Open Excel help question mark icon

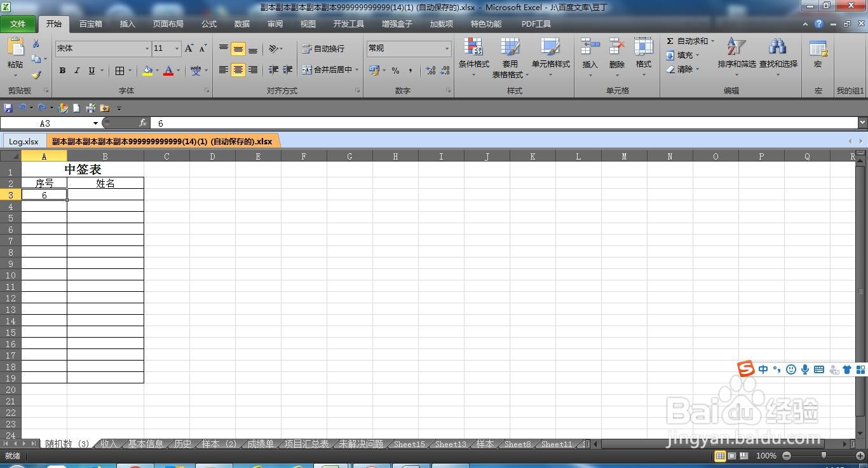(819, 24)
